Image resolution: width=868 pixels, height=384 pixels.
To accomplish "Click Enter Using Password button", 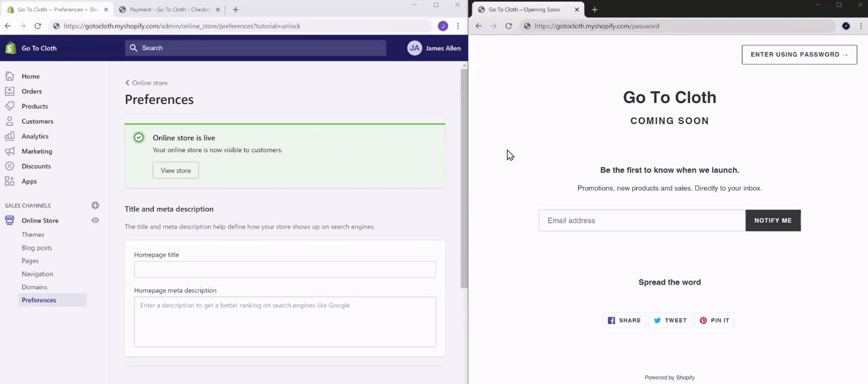I will point(800,54).
